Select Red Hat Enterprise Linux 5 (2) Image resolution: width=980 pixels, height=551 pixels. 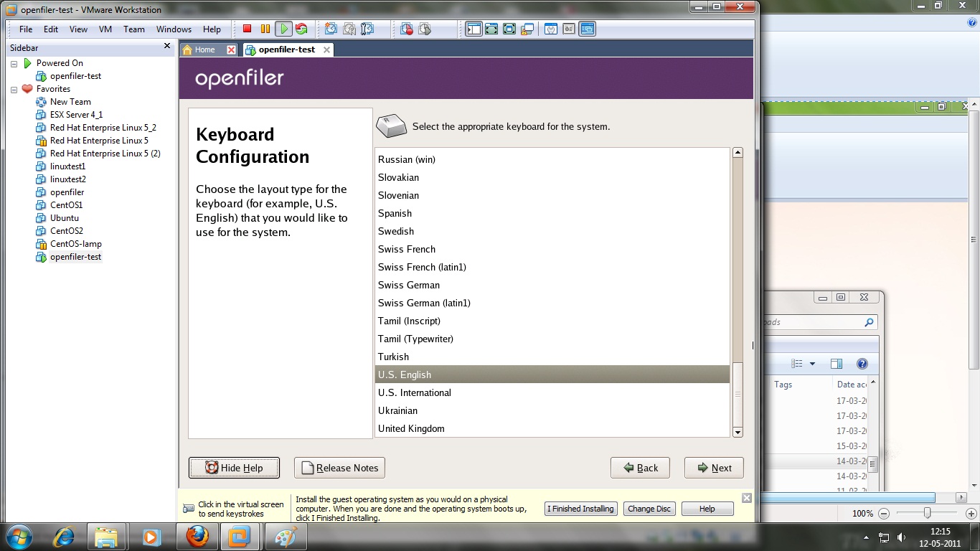tap(105, 154)
